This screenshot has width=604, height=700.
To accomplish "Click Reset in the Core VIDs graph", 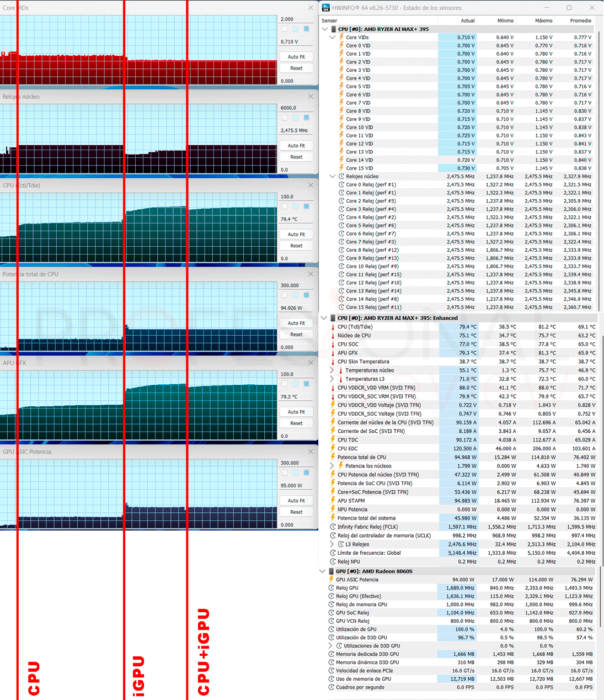I will tap(297, 68).
